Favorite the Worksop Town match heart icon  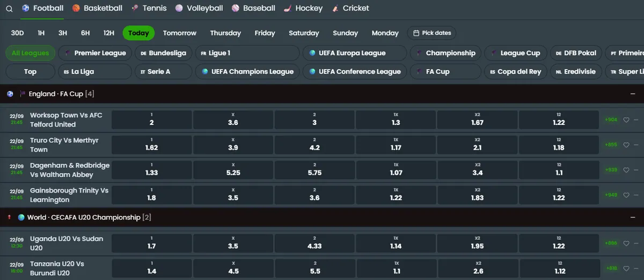626,120
